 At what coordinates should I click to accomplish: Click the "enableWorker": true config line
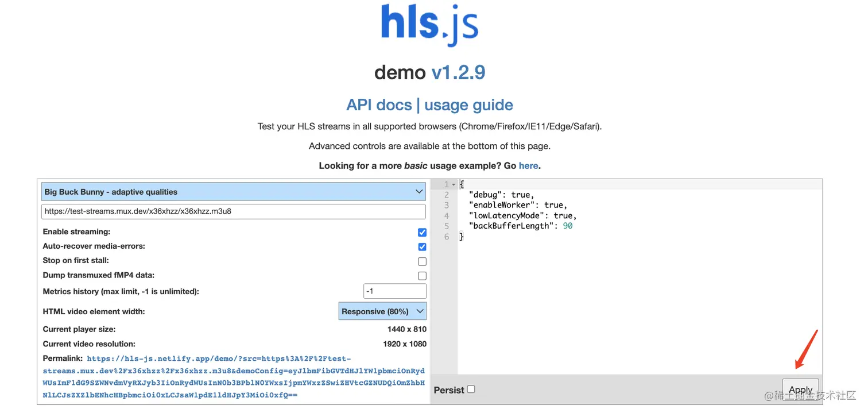[518, 205]
